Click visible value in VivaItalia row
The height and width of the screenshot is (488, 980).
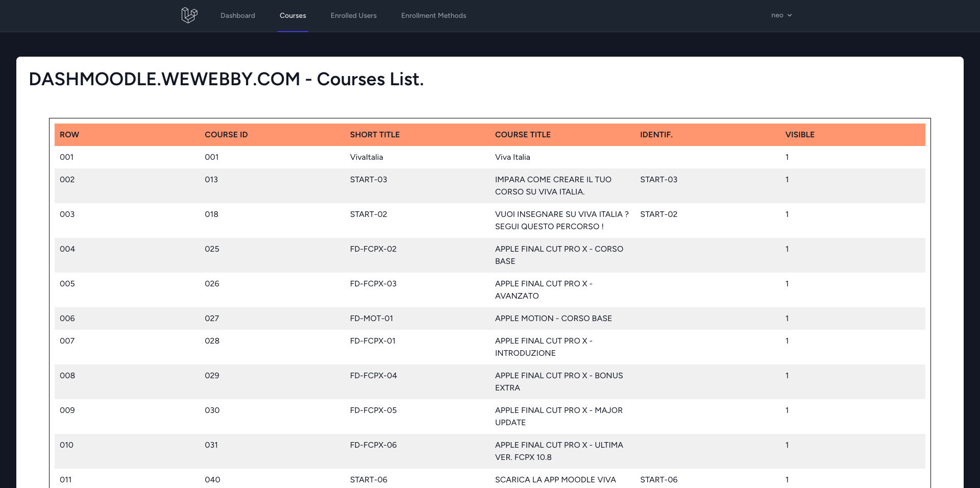(787, 157)
